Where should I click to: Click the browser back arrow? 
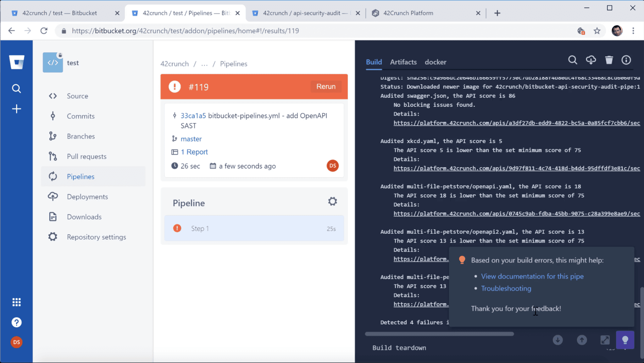click(x=12, y=31)
